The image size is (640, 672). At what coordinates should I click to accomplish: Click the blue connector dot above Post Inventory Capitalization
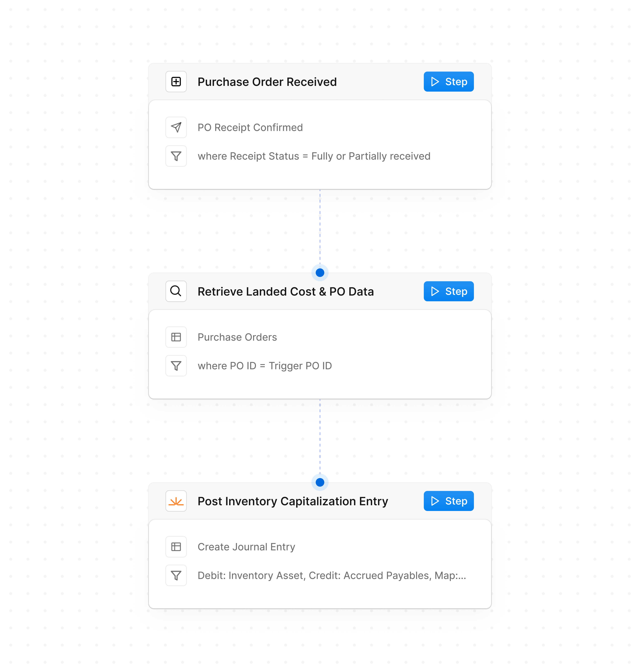pos(320,482)
